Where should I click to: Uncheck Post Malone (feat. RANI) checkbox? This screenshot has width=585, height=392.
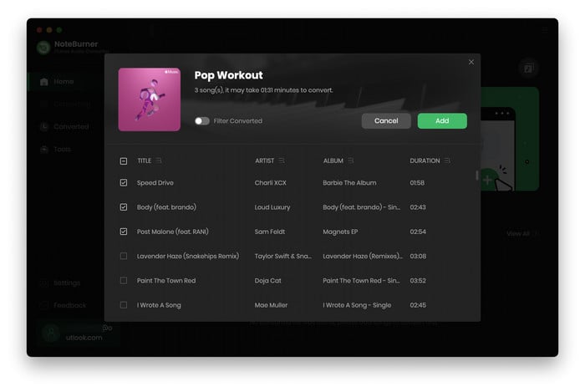click(x=124, y=232)
